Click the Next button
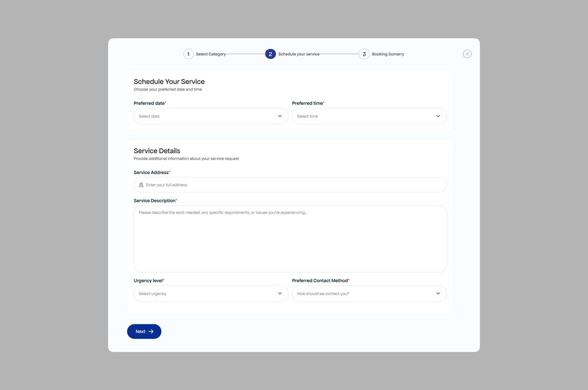The image size is (588, 390). point(144,332)
